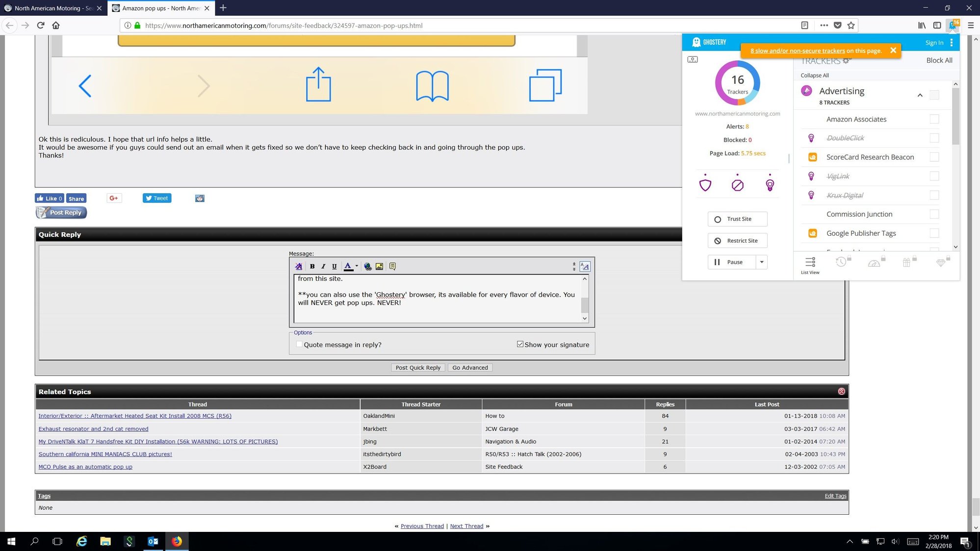Open the Exhaust resonator thread link
Viewport: 980px width, 551px height.
tap(93, 428)
